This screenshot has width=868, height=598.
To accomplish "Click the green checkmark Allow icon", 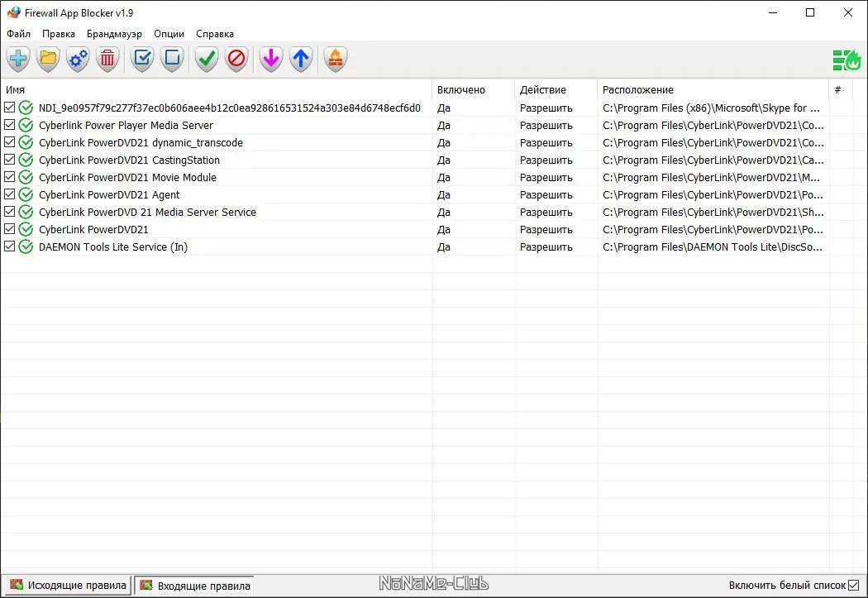I will pyautogui.click(x=207, y=59).
